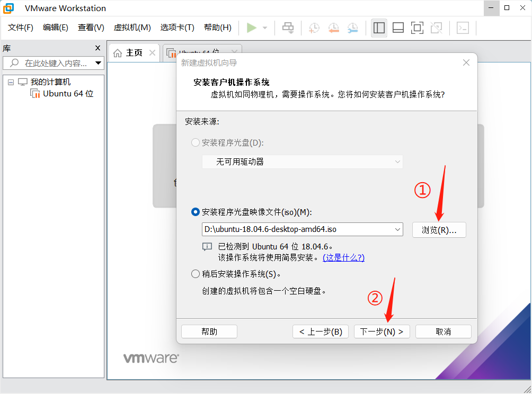532x394 pixels.
Task: Open the 文件(F) menu
Action: [21, 28]
